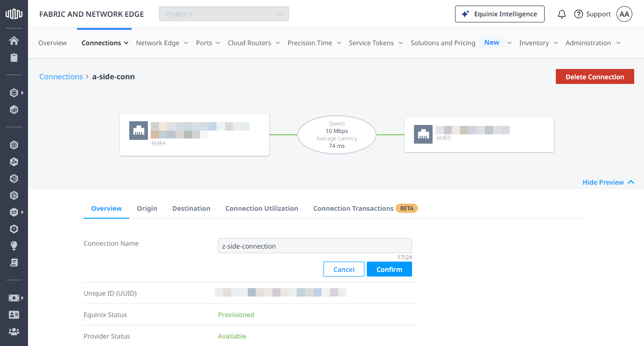644x346 pixels.
Task: Expand the arrow beside stacked-layers sidebar icon
Action: [x=22, y=93]
